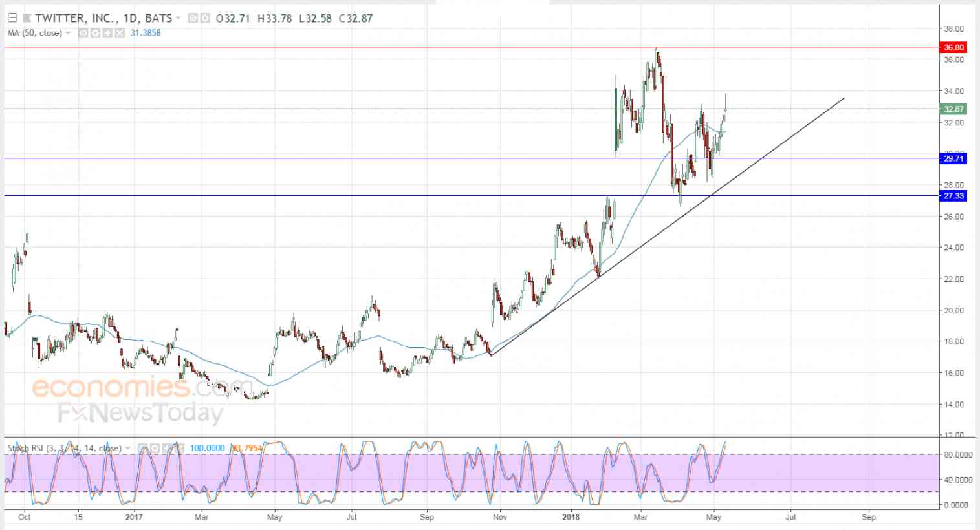Click the low value L32.58
The width and height of the screenshot is (980, 530).
pos(315,18)
